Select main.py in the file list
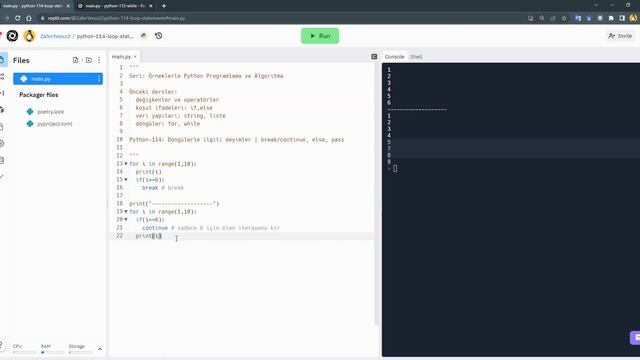640x360 pixels. 58,79
